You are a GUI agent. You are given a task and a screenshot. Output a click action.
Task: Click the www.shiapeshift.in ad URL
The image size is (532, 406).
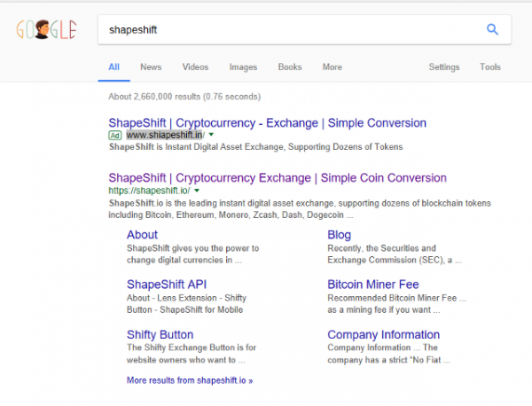pyautogui.click(x=165, y=135)
